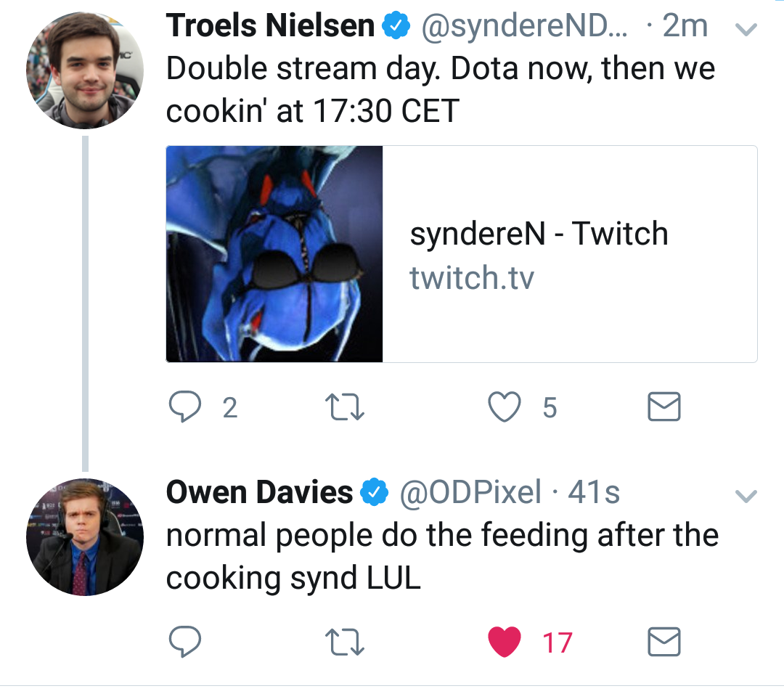
Task: Open Owen Davies's reply text about feeding
Action: click(x=441, y=557)
